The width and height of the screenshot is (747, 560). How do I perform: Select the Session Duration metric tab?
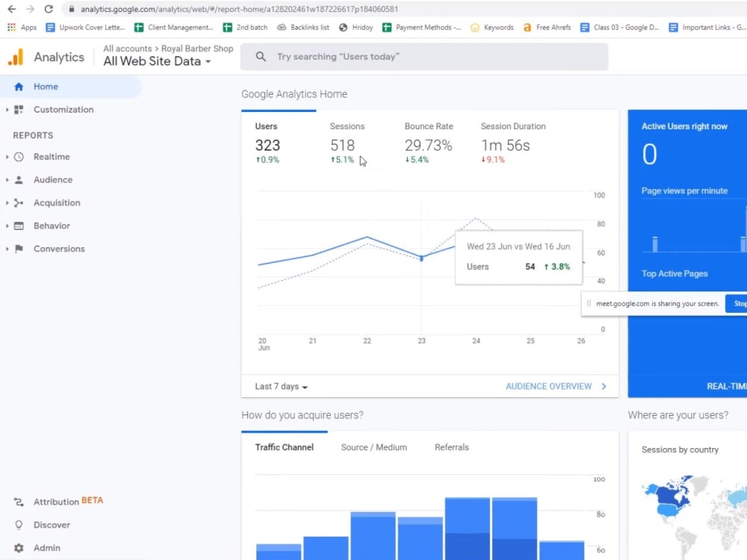click(512, 143)
